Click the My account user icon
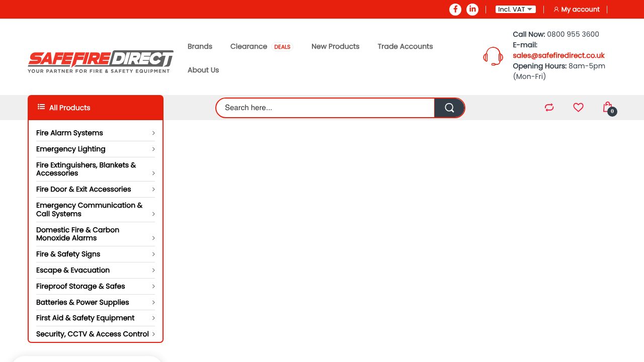The width and height of the screenshot is (644, 362). 556,10
